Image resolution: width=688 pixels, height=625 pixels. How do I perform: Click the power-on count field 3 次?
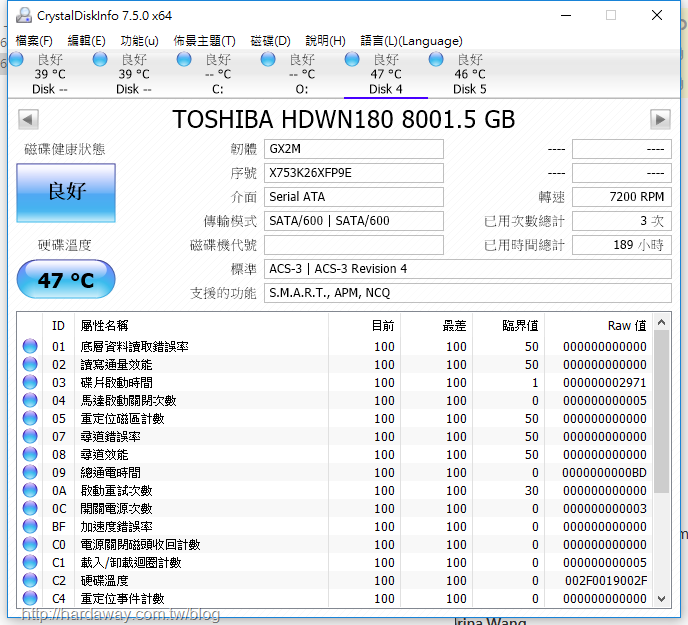(x=622, y=221)
